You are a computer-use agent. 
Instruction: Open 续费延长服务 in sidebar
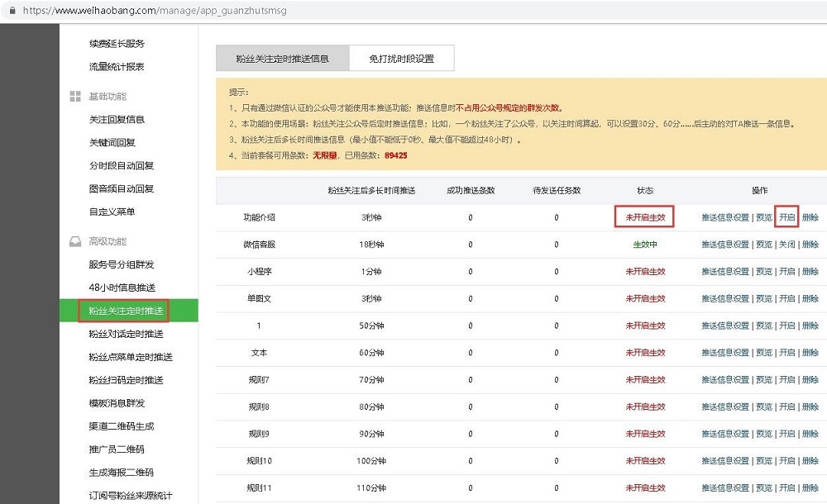117,43
